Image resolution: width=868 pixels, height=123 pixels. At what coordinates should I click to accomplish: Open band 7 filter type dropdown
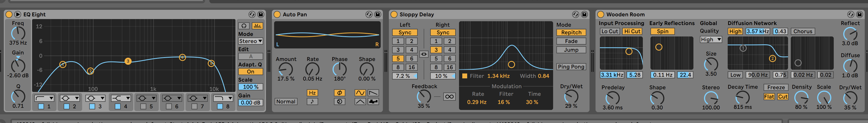pyautogui.click(x=197, y=98)
